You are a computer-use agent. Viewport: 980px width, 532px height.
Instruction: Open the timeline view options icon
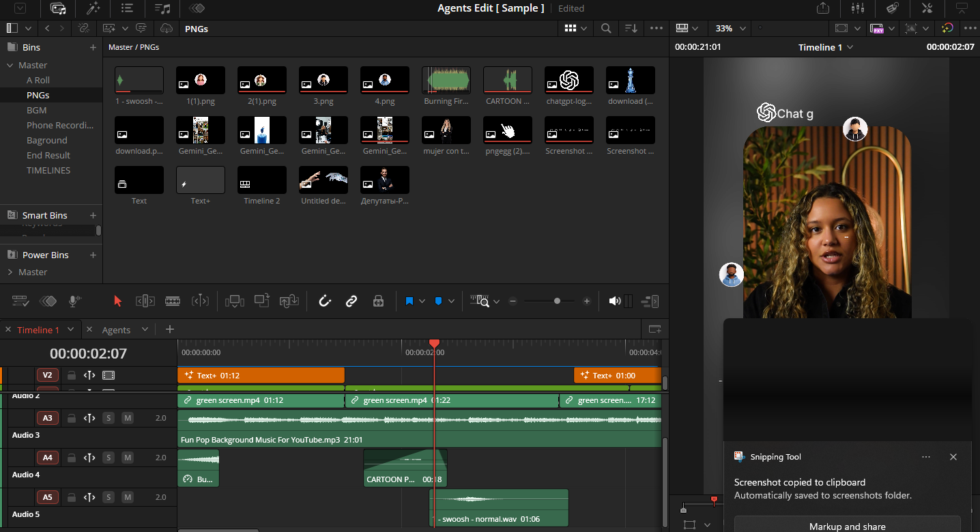pyautogui.click(x=20, y=301)
